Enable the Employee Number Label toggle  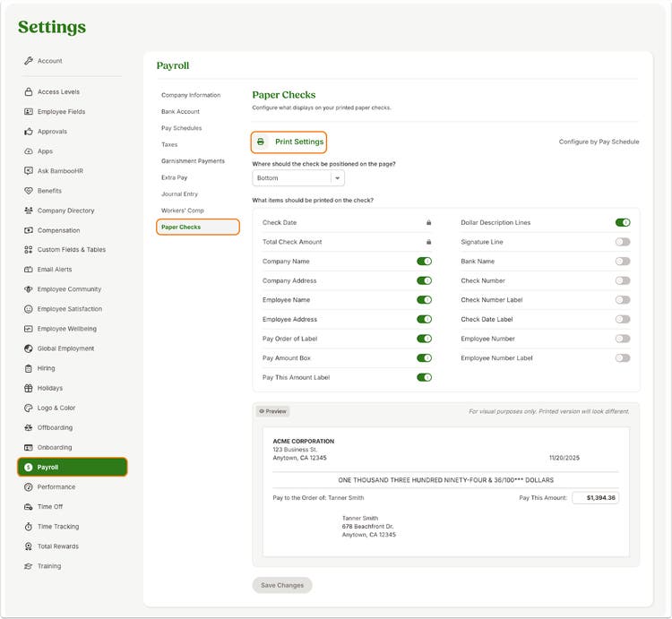pos(623,357)
